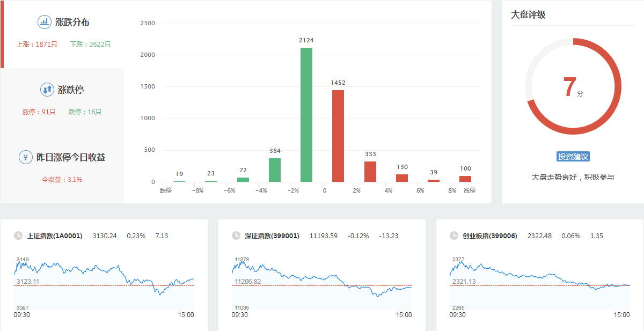Click the green bar labeled 384

point(274,170)
